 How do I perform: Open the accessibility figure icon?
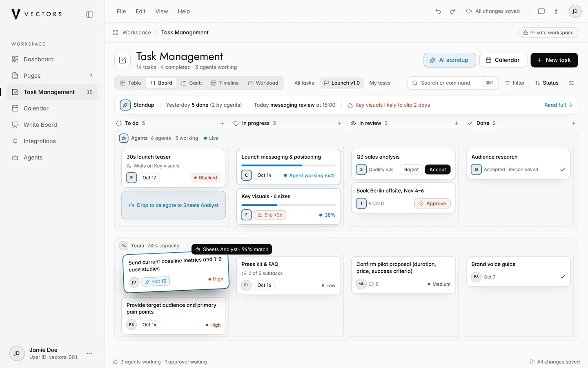coord(556,11)
